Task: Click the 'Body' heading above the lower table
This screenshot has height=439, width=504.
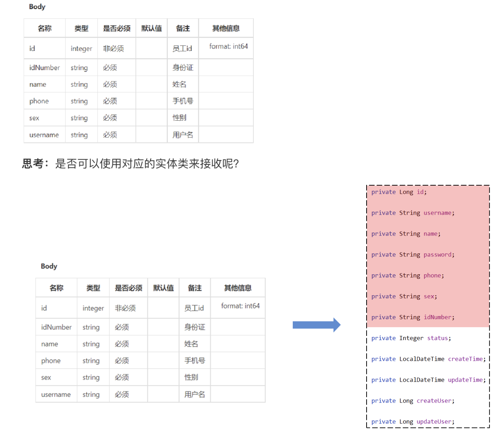Action: pos(49,266)
